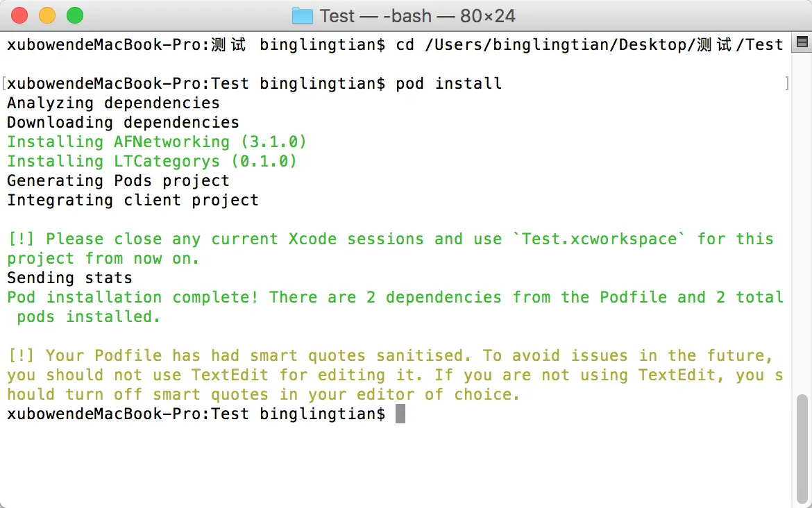Click the split pane icon at top right
Screen dimensions: 812x508
pyautogui.click(x=802, y=42)
